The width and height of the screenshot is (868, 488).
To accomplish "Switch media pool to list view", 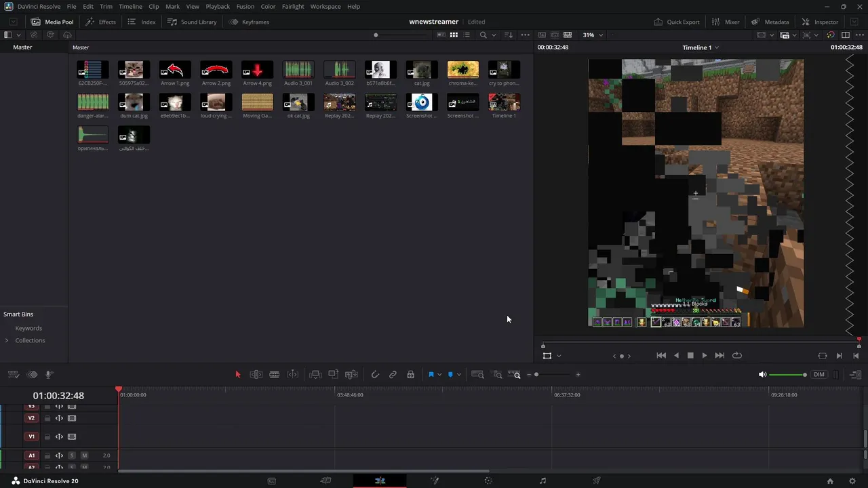I will pos(467,35).
